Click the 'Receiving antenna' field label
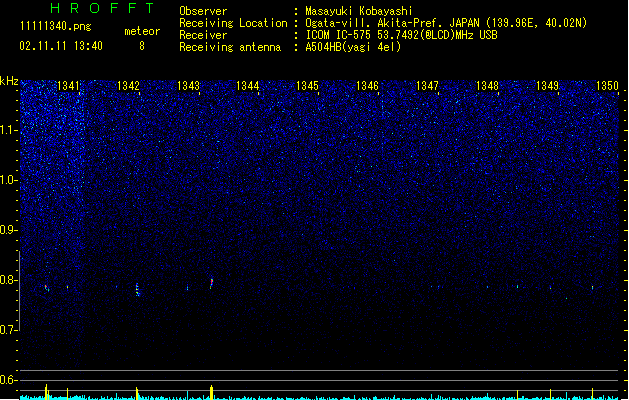 (230, 47)
